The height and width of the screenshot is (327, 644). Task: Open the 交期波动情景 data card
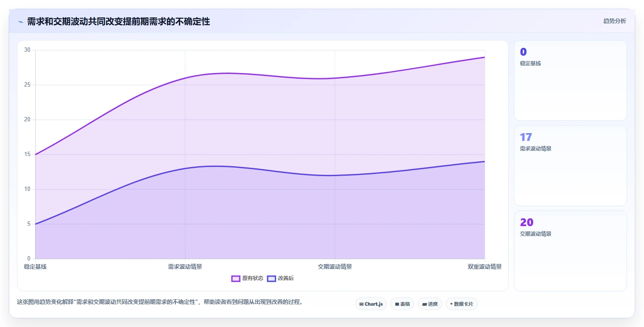tap(570, 251)
